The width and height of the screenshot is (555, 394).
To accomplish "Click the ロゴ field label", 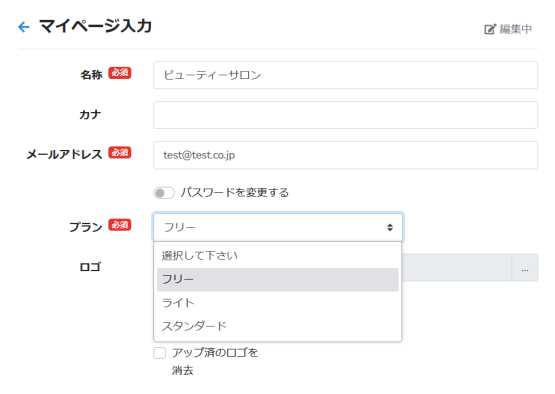I will [90, 267].
